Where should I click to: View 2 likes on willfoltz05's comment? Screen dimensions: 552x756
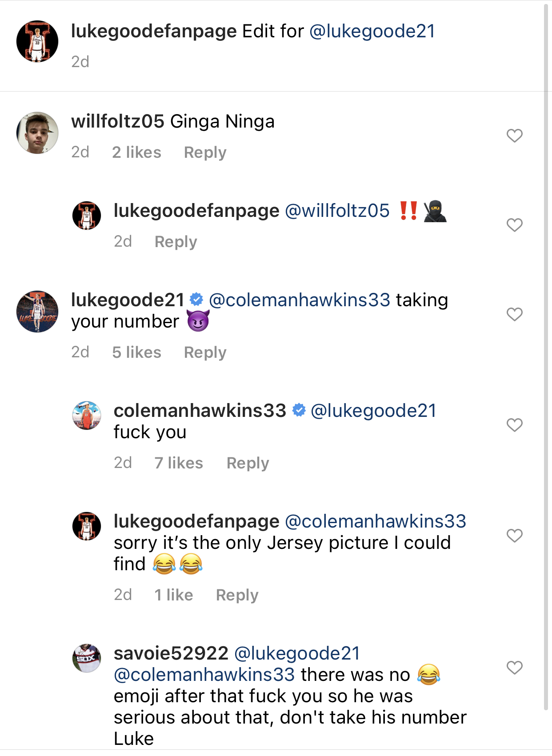pos(136,152)
